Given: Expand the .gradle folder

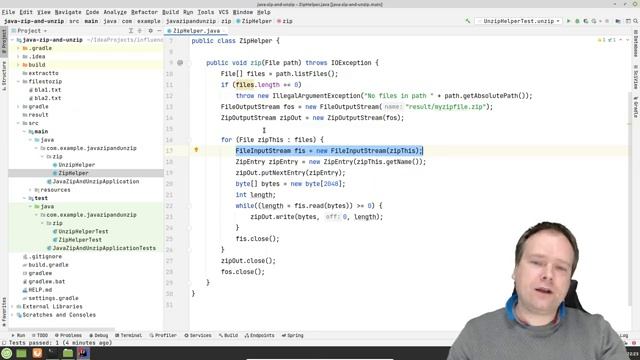Looking at the screenshot, I should pyautogui.click(x=18, y=48).
